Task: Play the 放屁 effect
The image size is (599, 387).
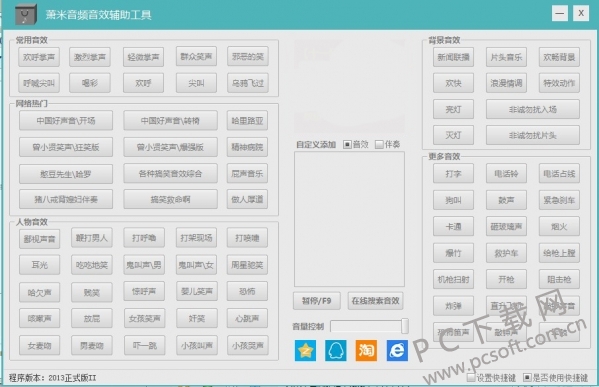Action: pos(92,318)
